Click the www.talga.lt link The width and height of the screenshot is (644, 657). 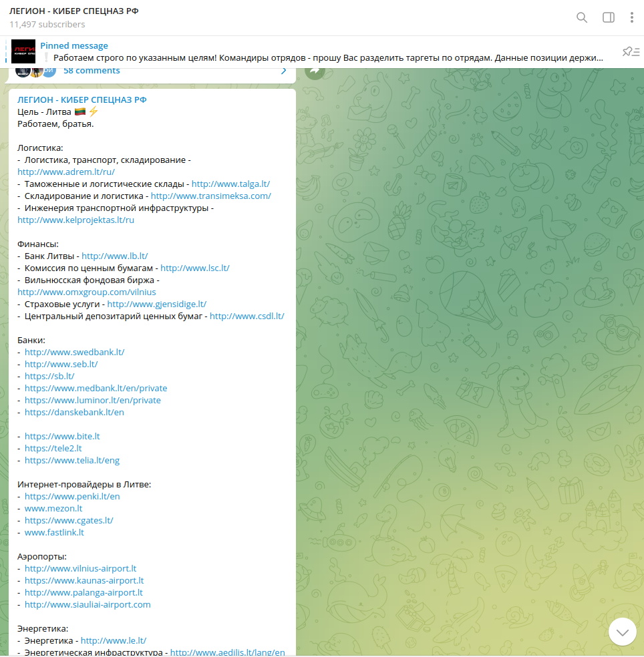point(230,184)
